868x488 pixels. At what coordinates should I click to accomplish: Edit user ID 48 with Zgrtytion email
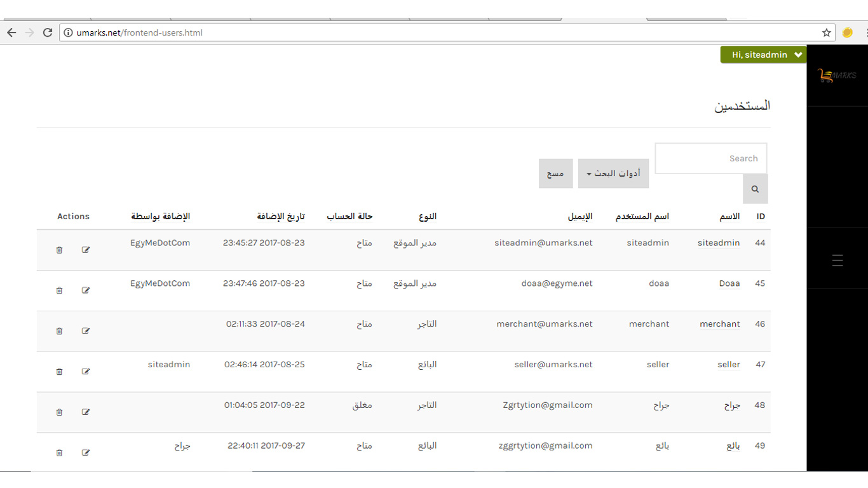[86, 412]
